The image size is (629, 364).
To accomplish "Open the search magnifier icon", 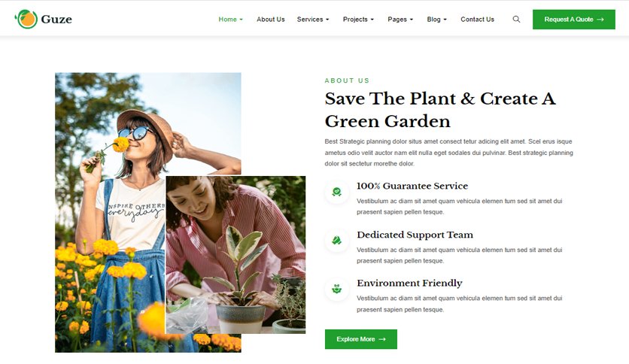I will [x=516, y=20].
